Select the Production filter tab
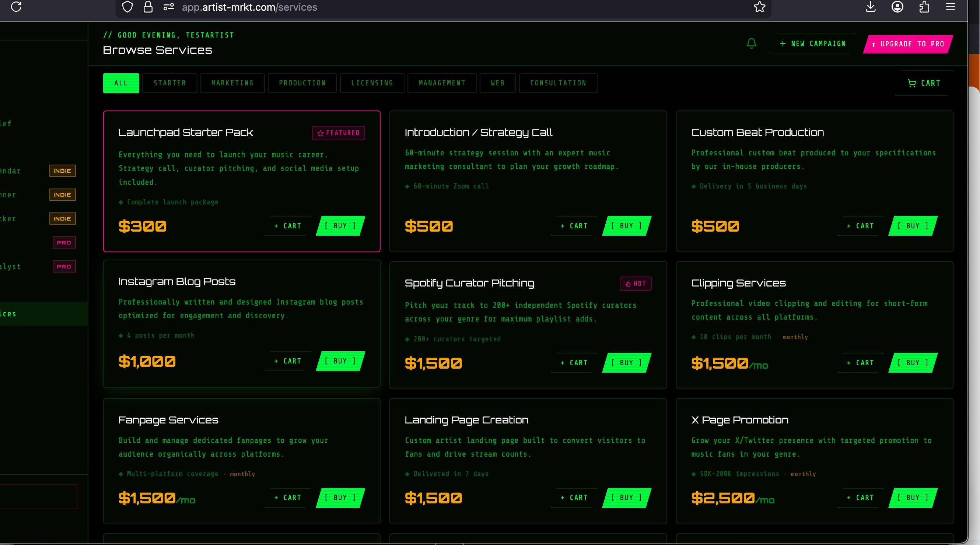 click(x=302, y=83)
